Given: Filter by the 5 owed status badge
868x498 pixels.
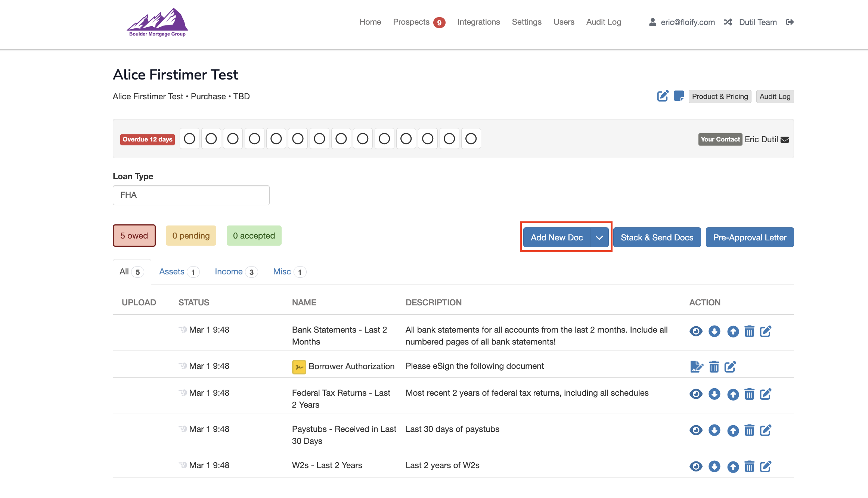Looking at the screenshot, I should click(134, 236).
